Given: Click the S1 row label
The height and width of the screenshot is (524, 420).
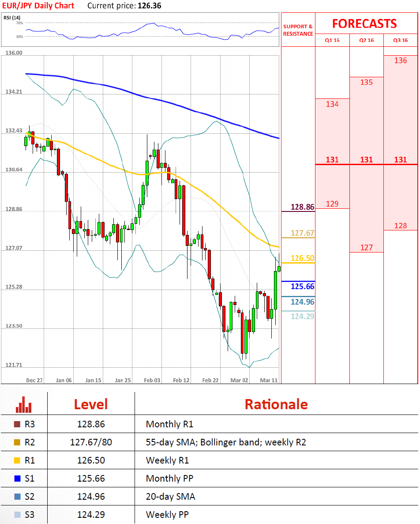Looking at the screenshot, I should [30, 479].
